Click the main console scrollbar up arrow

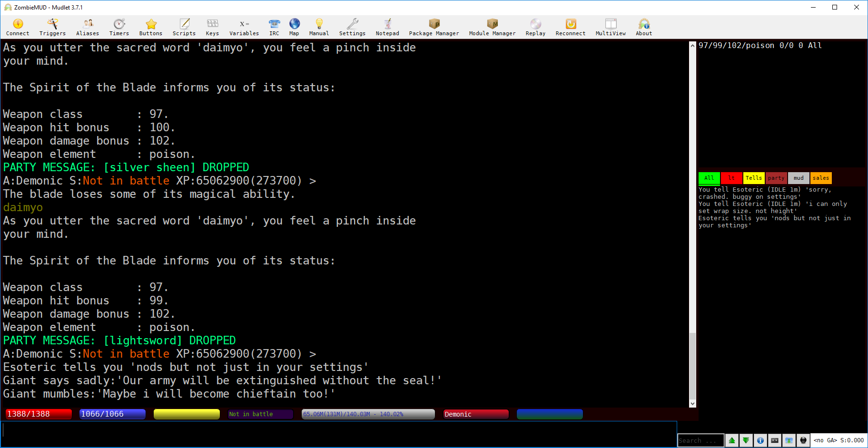692,45
